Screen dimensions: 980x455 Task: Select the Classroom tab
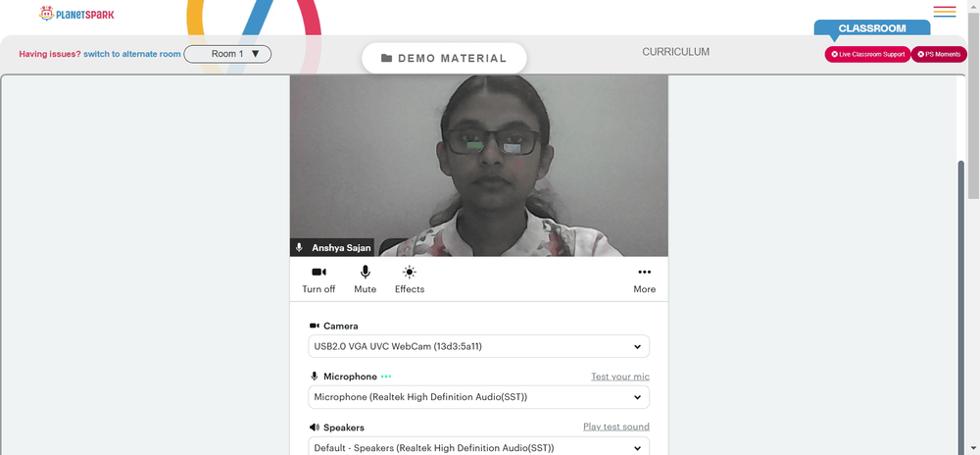(872, 28)
